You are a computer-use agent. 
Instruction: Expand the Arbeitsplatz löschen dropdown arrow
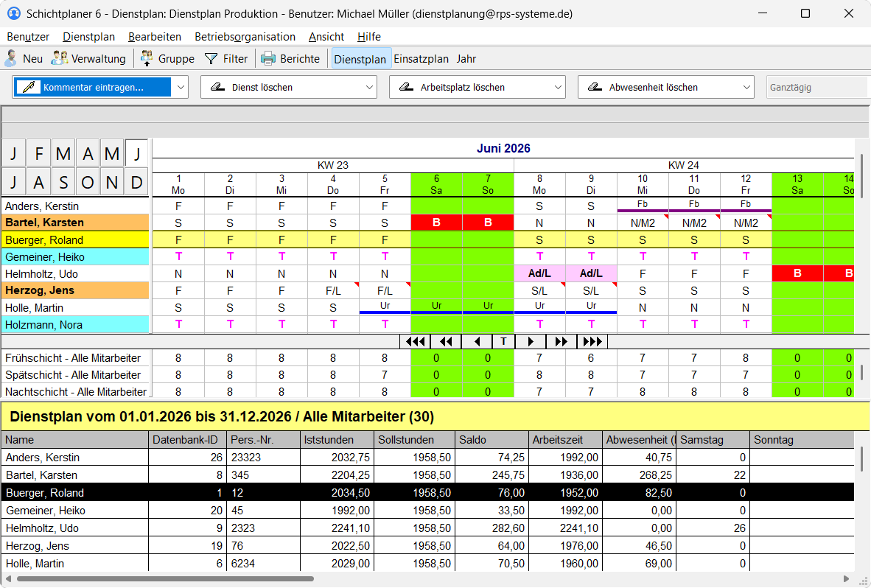559,87
